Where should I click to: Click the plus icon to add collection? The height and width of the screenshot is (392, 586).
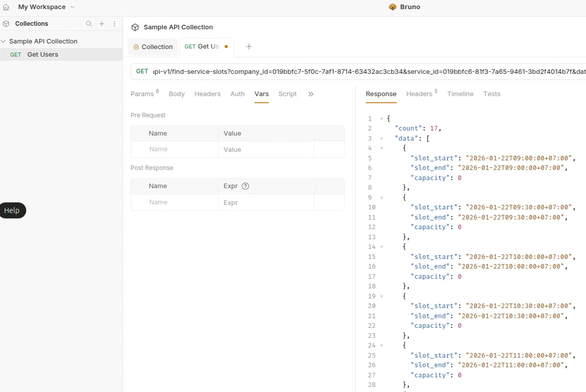click(x=102, y=24)
